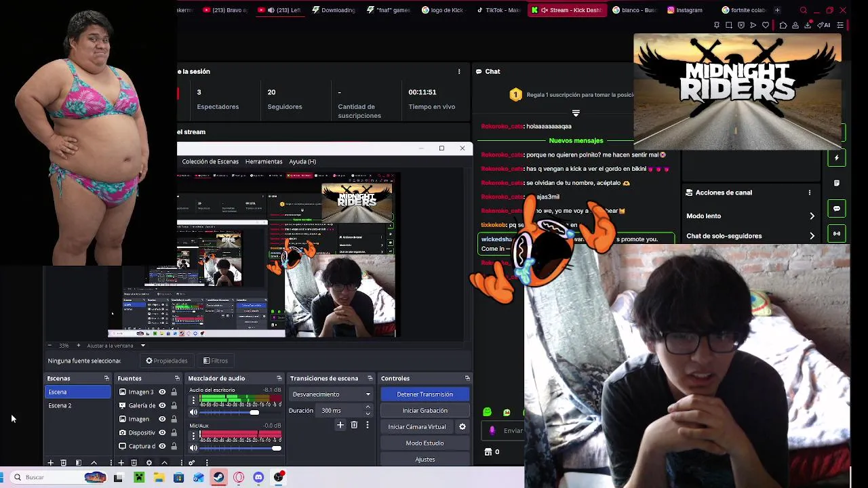Image resolution: width=868 pixels, height=488 pixels.
Task: Open Ajustes in the OBS controls
Action: (x=425, y=460)
